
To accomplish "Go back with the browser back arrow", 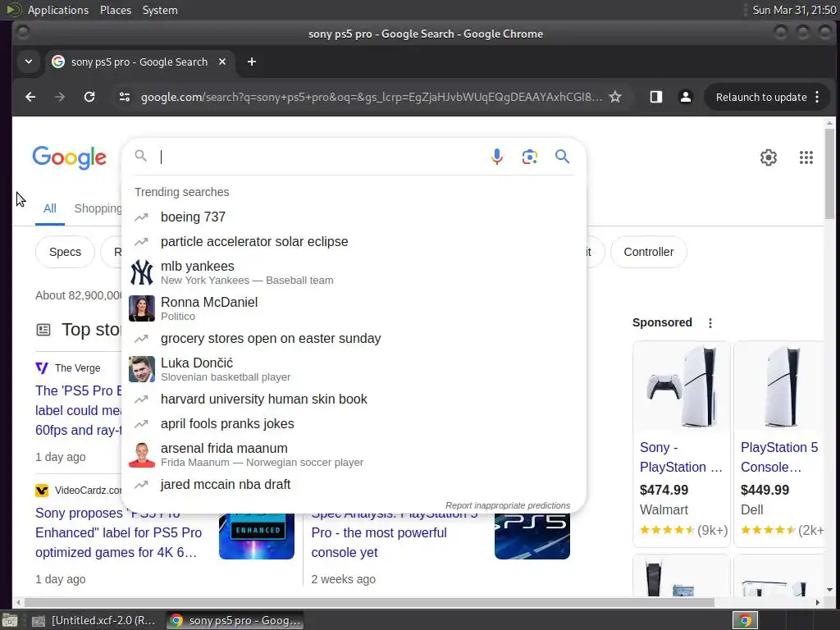I will [x=30, y=97].
